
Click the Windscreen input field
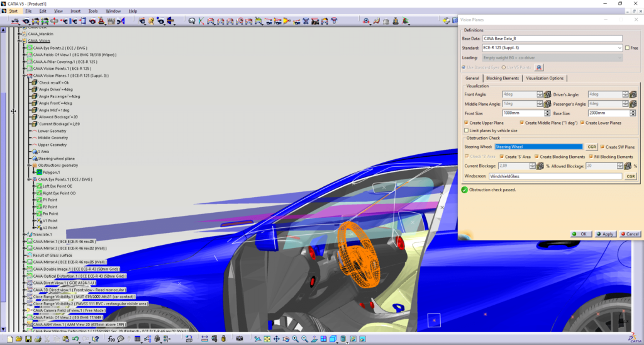(555, 176)
